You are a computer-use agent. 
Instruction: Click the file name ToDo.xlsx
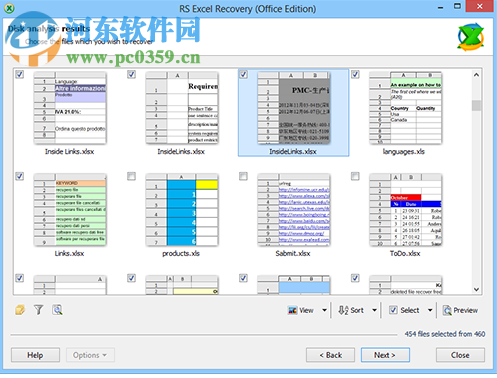coord(405,254)
